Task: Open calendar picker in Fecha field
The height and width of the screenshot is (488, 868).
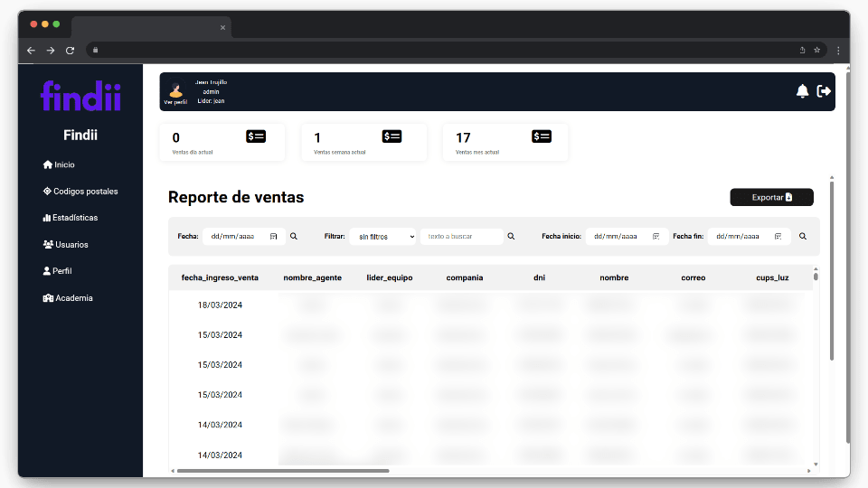Action: click(273, 236)
